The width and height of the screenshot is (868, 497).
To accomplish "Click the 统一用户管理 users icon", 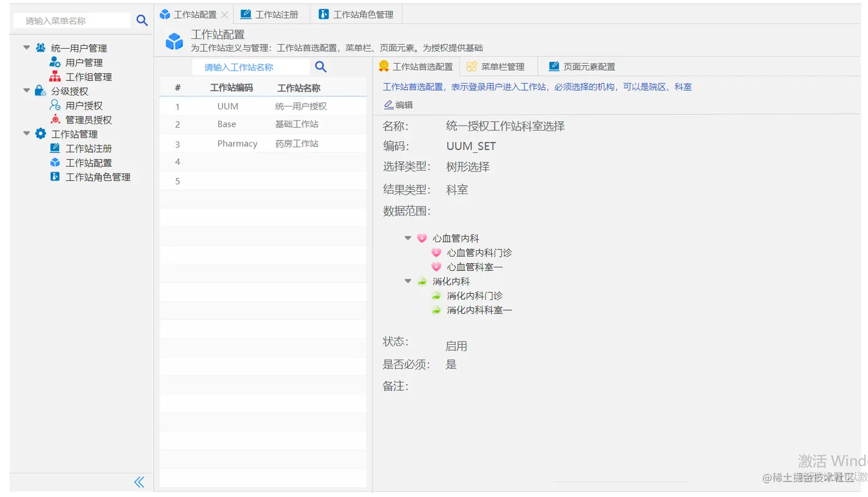I will click(41, 48).
